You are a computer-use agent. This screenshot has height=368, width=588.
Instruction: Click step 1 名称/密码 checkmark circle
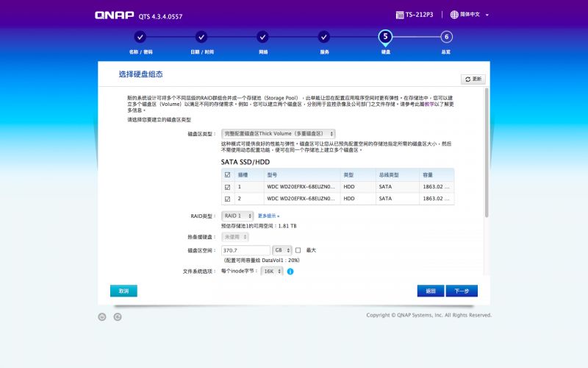point(140,37)
